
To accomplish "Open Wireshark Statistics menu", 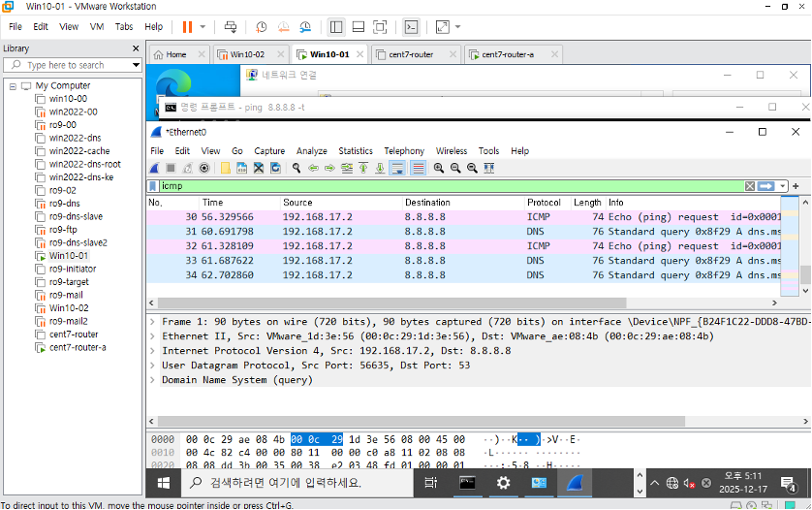I will pyautogui.click(x=356, y=151).
